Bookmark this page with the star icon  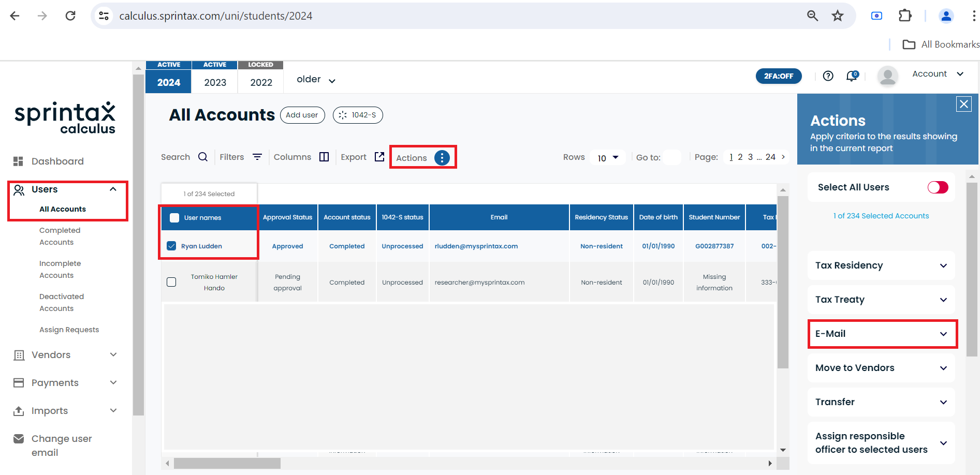838,16
